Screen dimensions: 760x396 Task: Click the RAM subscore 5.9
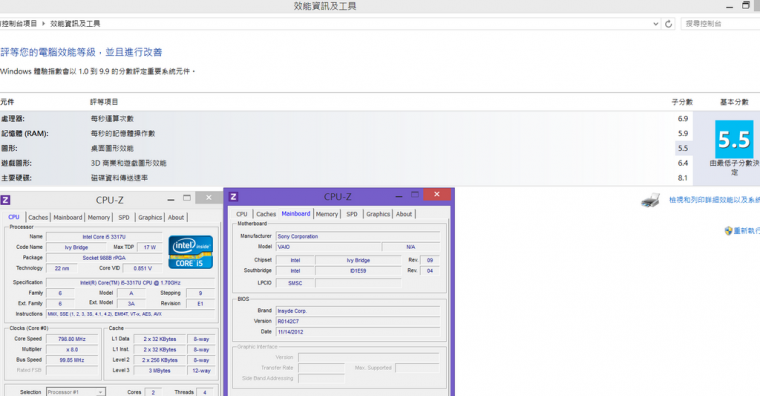pos(683,133)
